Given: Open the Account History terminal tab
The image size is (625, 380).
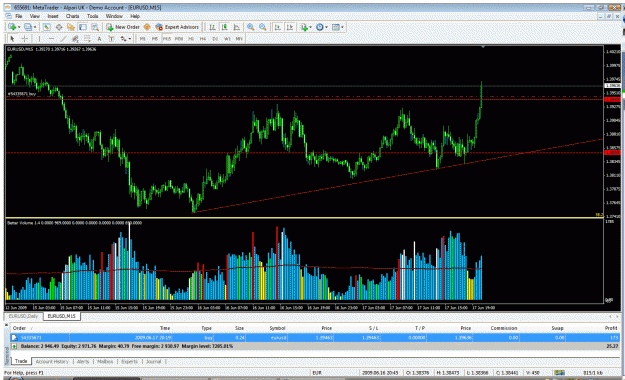Looking at the screenshot, I should pos(52,362).
